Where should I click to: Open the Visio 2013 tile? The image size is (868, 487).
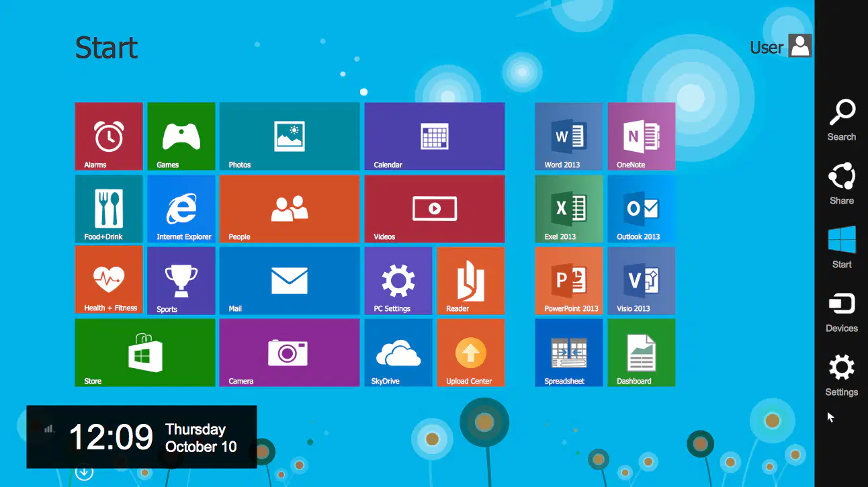(642, 280)
